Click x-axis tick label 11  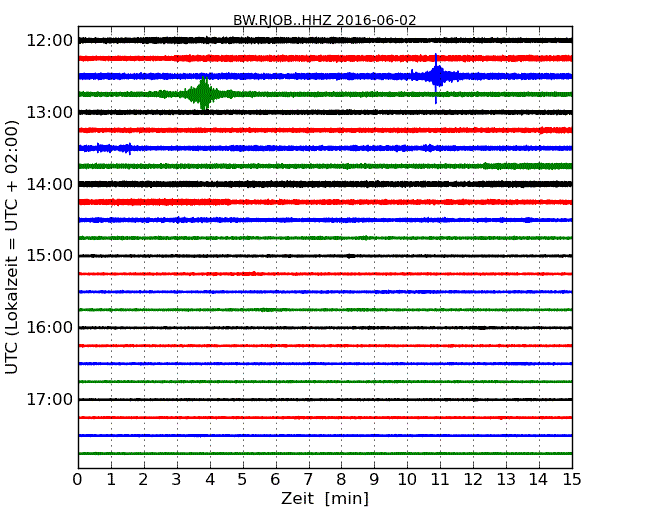click(x=440, y=480)
